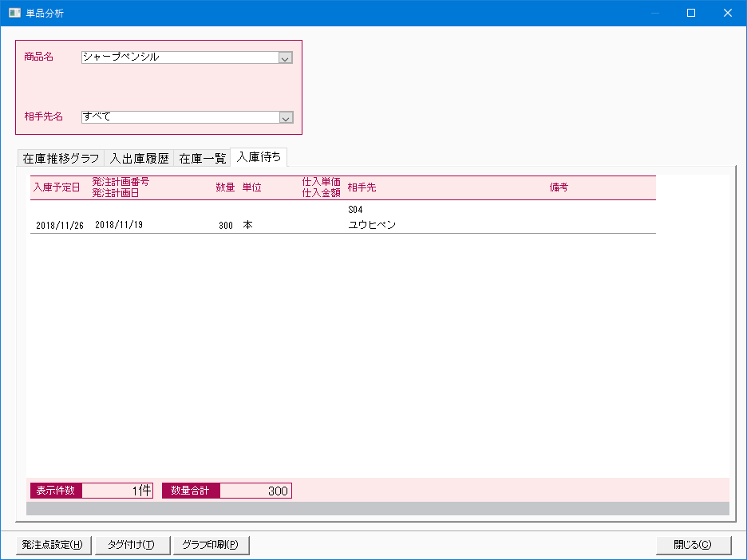Open the 相手先名 dropdown list
This screenshot has height=560, width=747.
point(286,117)
